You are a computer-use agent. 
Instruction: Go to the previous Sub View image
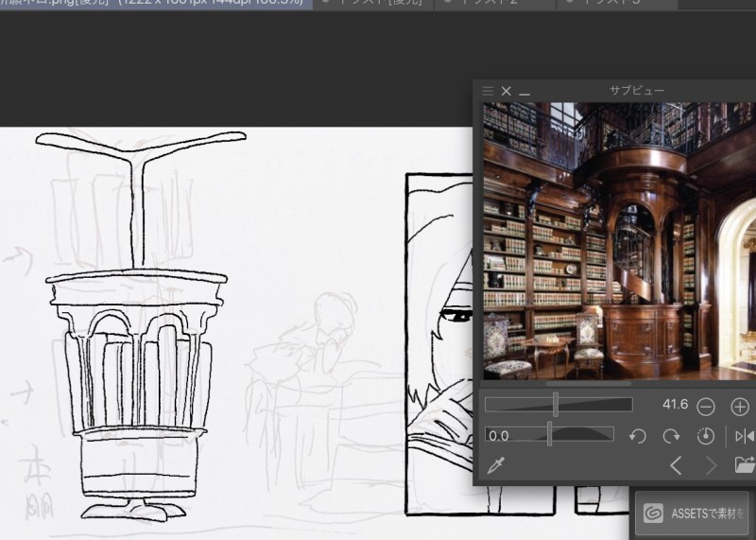click(x=676, y=465)
